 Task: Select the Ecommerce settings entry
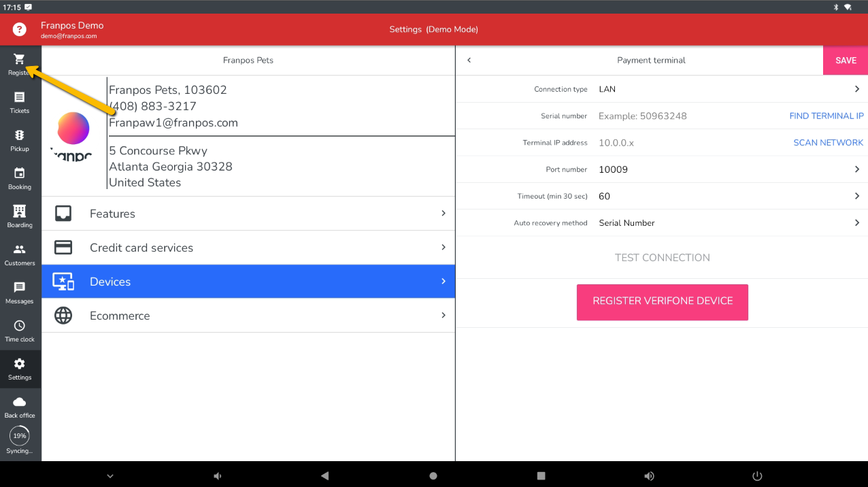pos(248,316)
